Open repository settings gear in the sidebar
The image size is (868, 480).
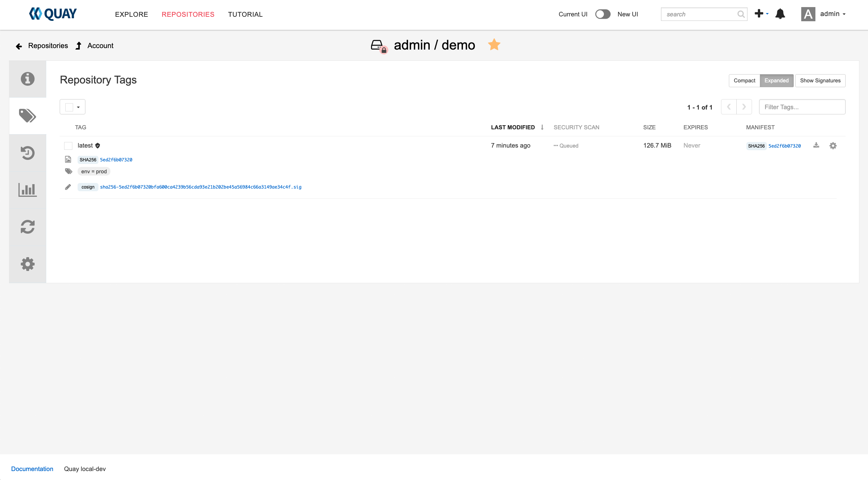click(x=28, y=264)
